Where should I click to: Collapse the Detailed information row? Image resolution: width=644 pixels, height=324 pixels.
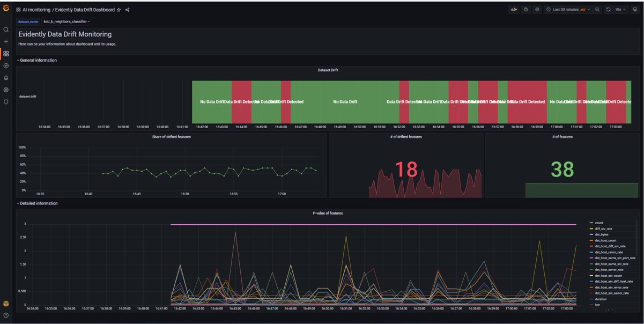click(x=38, y=203)
